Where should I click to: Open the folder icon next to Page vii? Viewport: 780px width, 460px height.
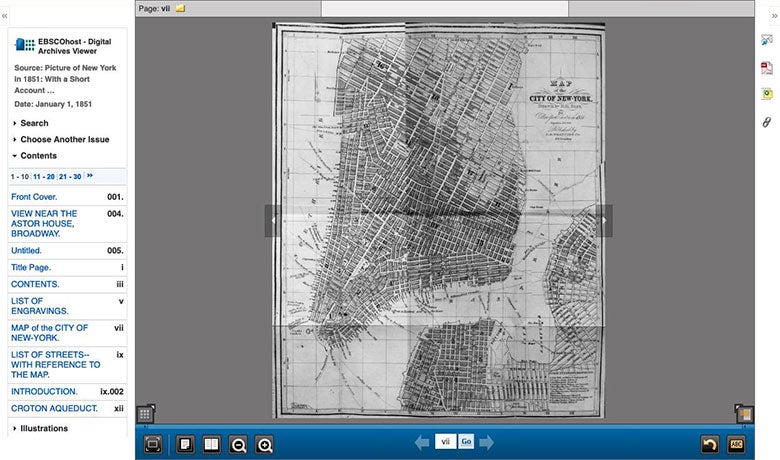pos(180,8)
